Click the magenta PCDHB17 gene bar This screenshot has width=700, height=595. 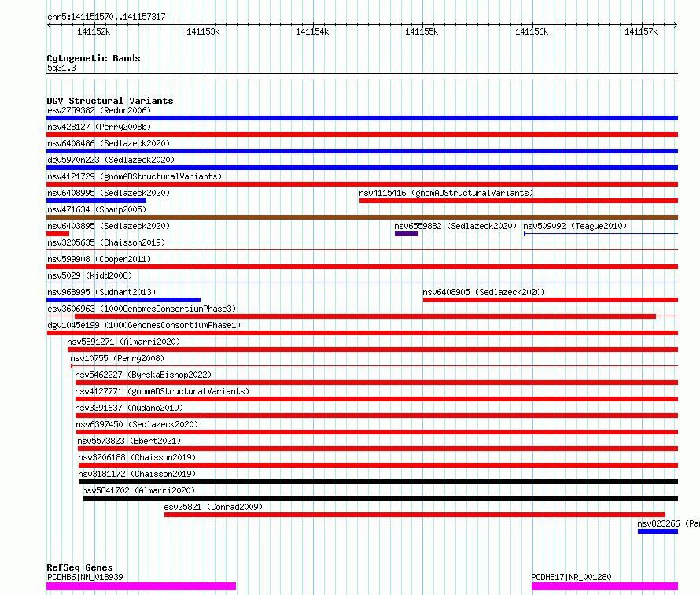[x=605, y=586]
